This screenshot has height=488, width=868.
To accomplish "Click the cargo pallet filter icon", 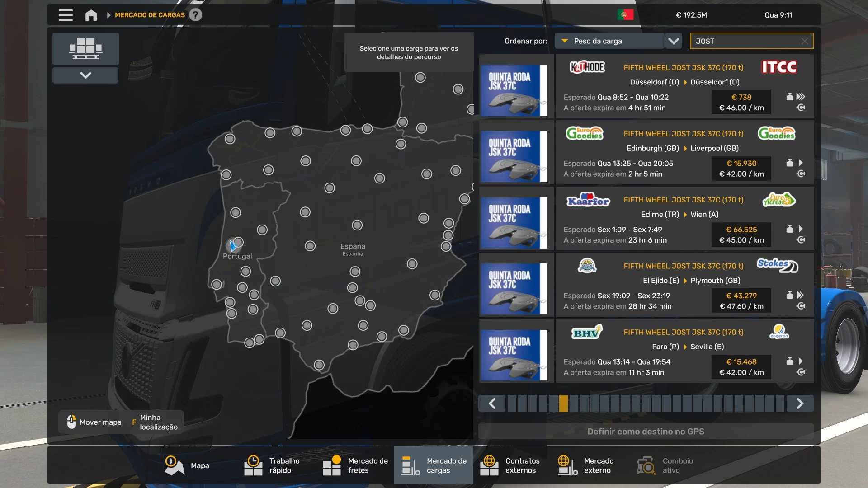I will [85, 48].
